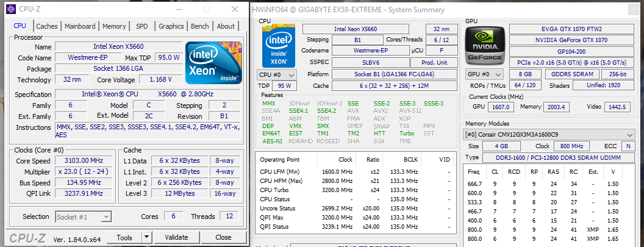
Task: Select the CPU tab in CPU-Z
Action: tap(20, 26)
